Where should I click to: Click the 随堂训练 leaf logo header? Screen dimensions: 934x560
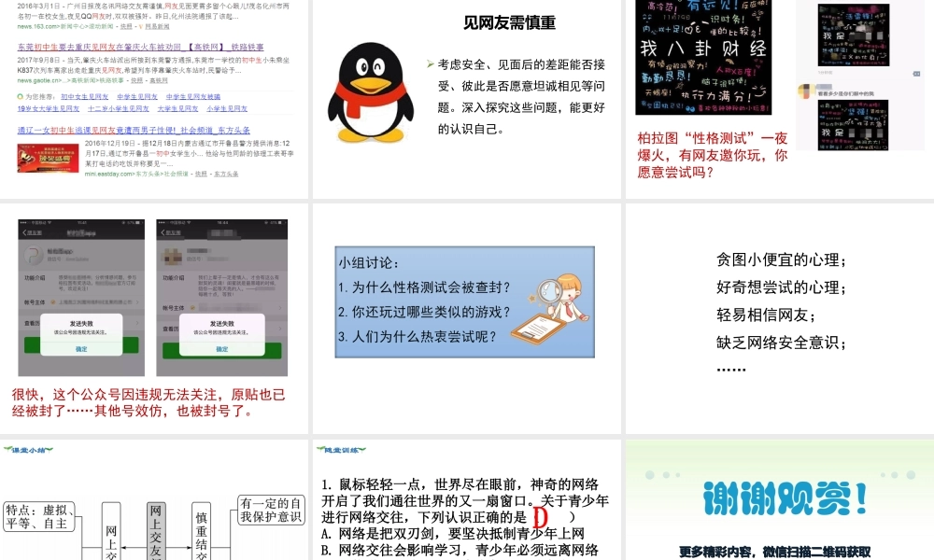tap(342, 449)
